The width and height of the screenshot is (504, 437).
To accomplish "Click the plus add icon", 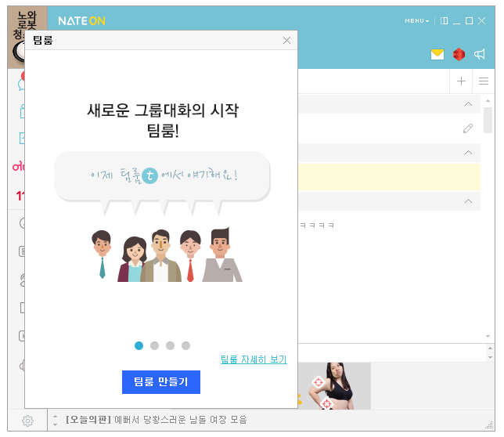I will click(x=461, y=81).
